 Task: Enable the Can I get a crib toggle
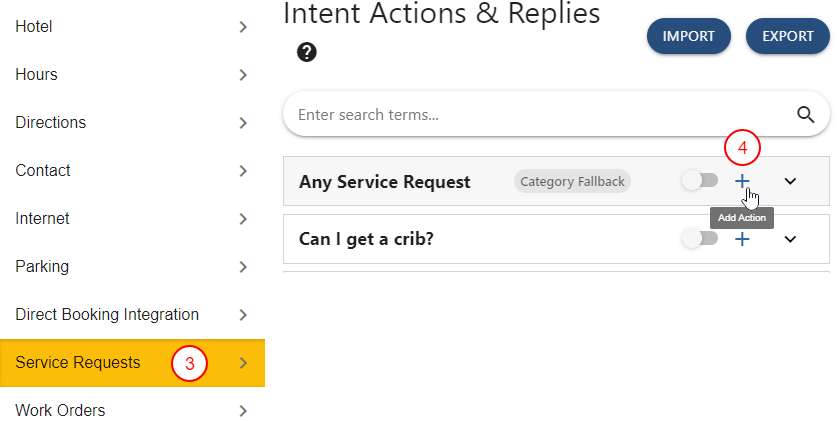[x=699, y=239]
